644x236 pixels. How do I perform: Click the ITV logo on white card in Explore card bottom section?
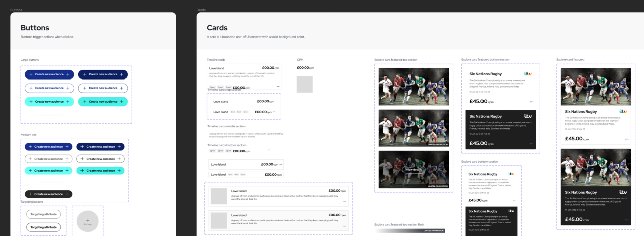pyautogui.click(x=511, y=174)
